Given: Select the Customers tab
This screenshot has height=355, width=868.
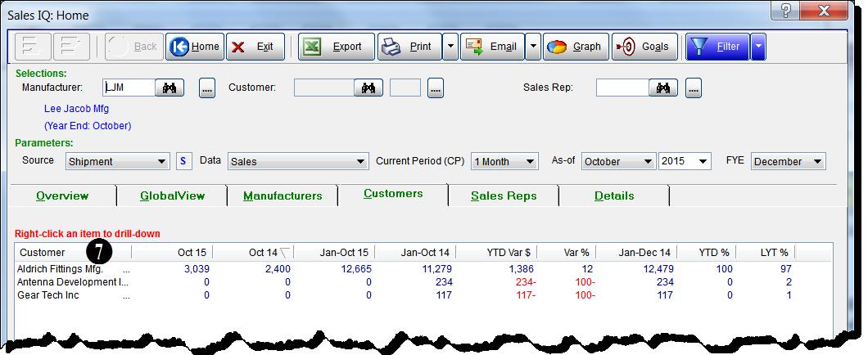Looking at the screenshot, I should [393, 194].
